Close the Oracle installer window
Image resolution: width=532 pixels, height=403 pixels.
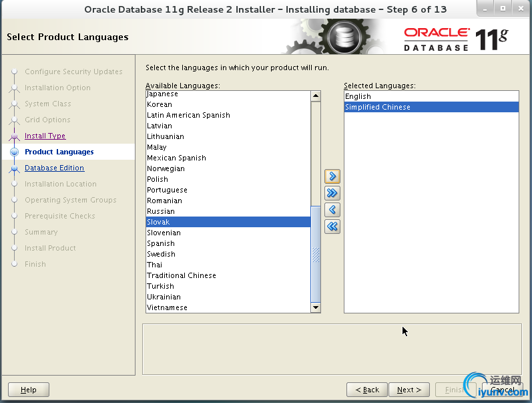[521, 9]
